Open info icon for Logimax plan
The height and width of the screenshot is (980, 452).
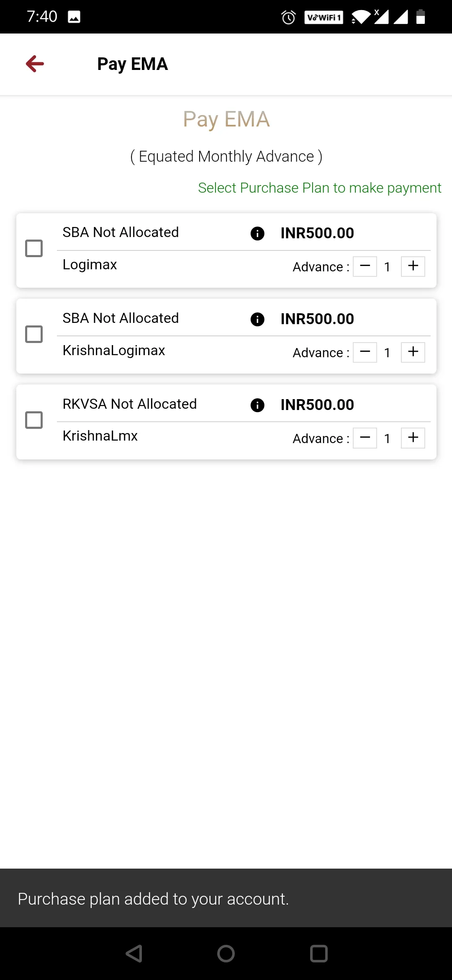coord(257,233)
